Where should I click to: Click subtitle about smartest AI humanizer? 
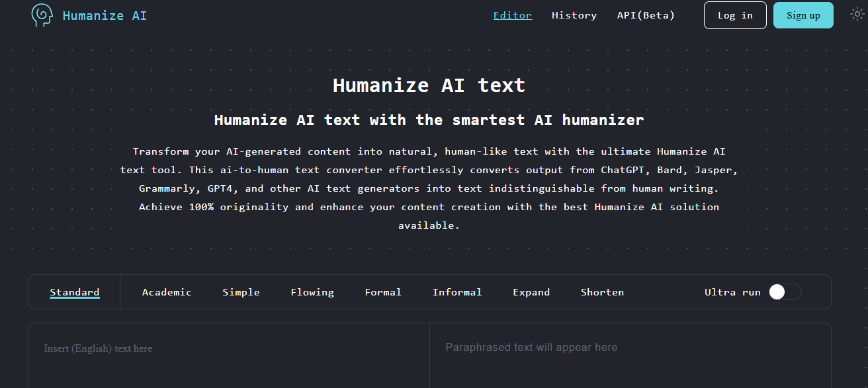click(x=429, y=120)
